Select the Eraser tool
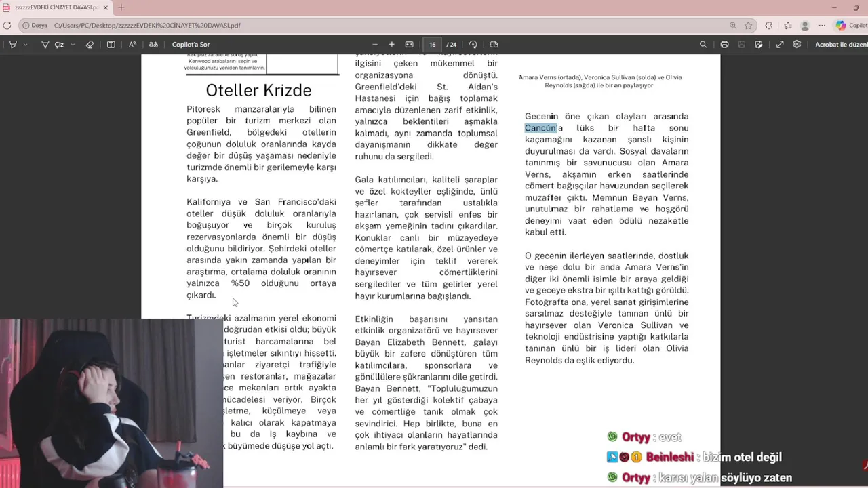The image size is (868, 488). (x=90, y=45)
